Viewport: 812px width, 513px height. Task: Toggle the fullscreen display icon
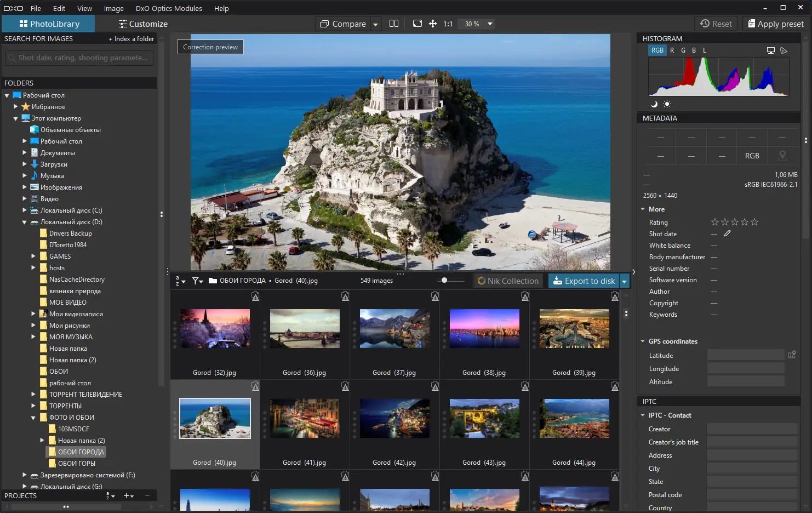[417, 24]
